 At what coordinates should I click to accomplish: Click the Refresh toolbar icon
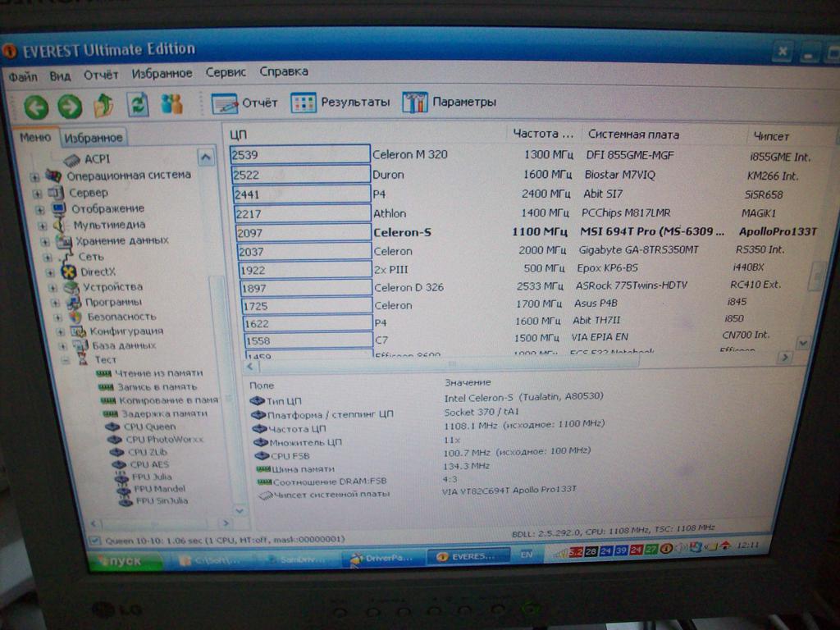138,104
